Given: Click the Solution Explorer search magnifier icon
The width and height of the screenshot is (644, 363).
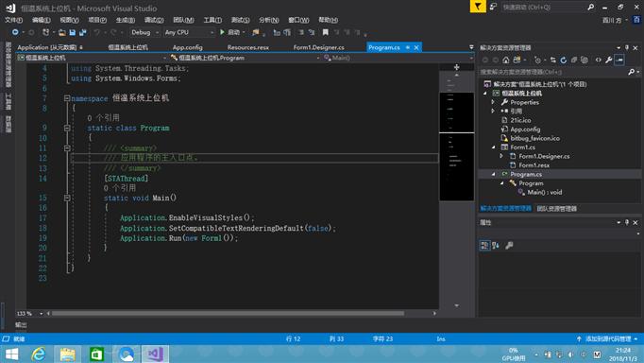Looking at the screenshot, I should pos(631,72).
